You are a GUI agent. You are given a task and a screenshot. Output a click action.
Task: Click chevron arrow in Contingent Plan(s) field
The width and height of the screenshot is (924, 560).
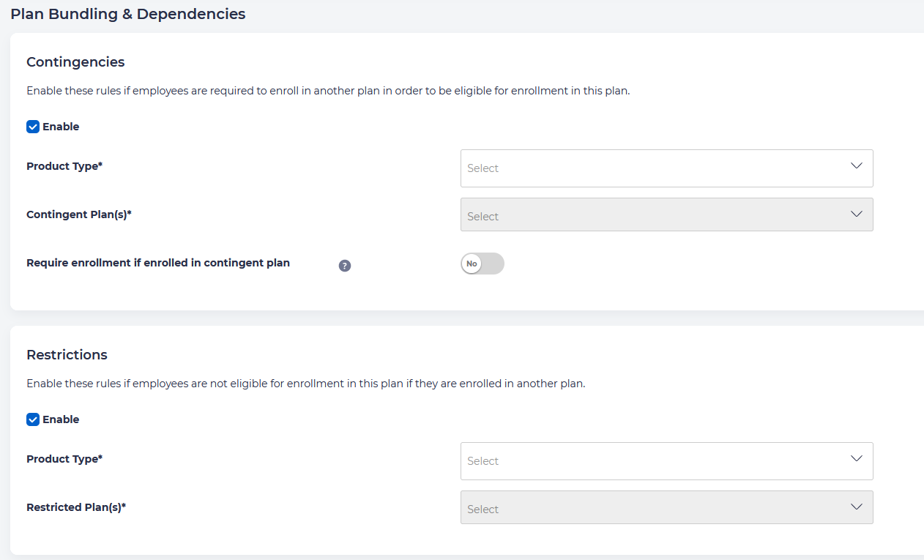pyautogui.click(x=857, y=214)
